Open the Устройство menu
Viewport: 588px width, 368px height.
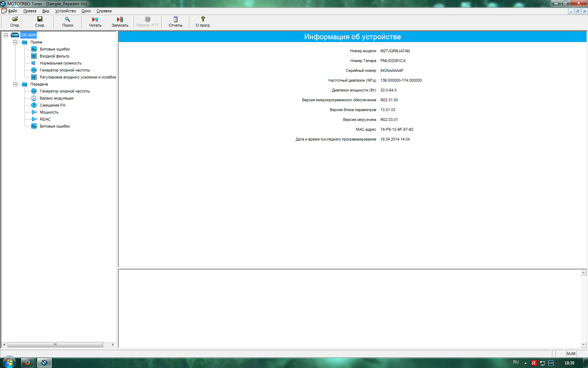coord(65,11)
